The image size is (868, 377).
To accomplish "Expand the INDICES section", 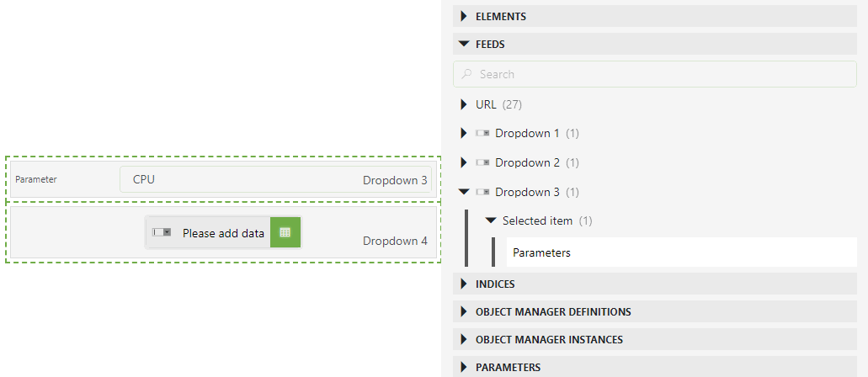I will click(655, 284).
